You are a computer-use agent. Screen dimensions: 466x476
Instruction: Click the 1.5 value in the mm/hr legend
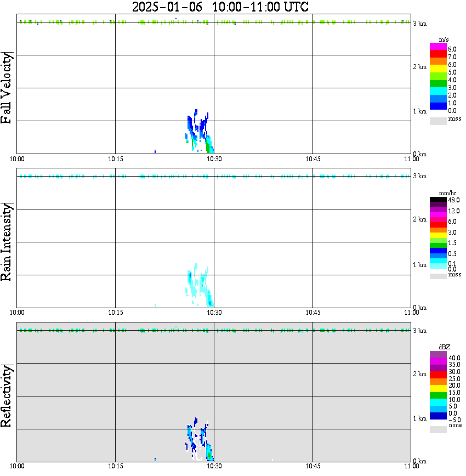click(452, 243)
